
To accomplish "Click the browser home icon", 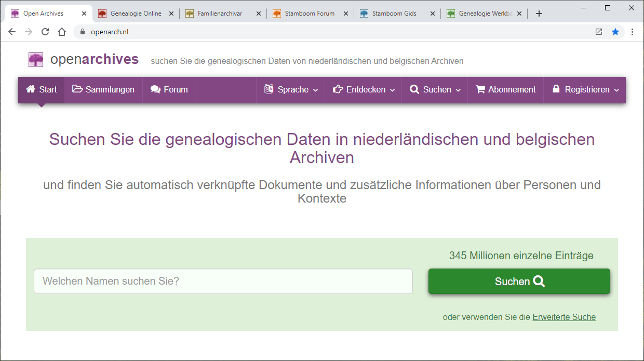I will (x=62, y=32).
